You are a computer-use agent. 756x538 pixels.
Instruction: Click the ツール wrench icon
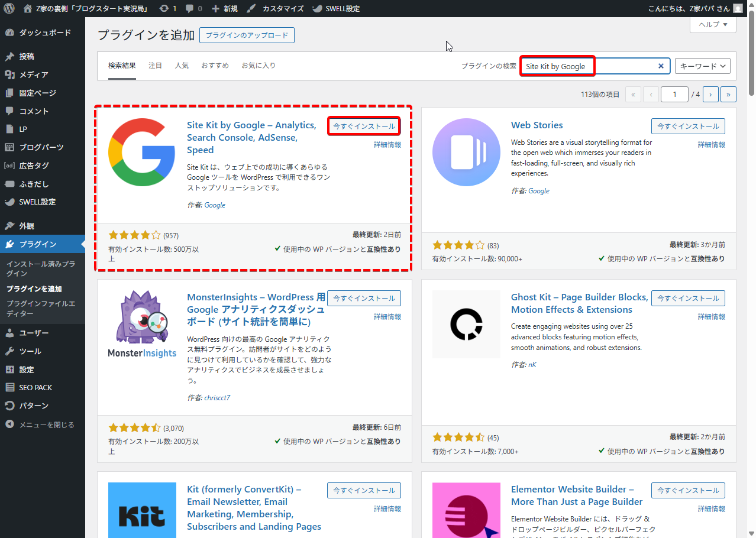click(x=9, y=352)
